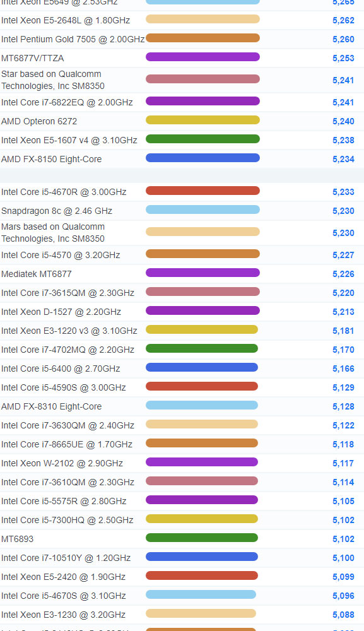Image resolution: width=364 pixels, height=631 pixels.
Task: Open Intel Xeon W-2102 @ 2.90GHz entry
Action: [x=62, y=463]
